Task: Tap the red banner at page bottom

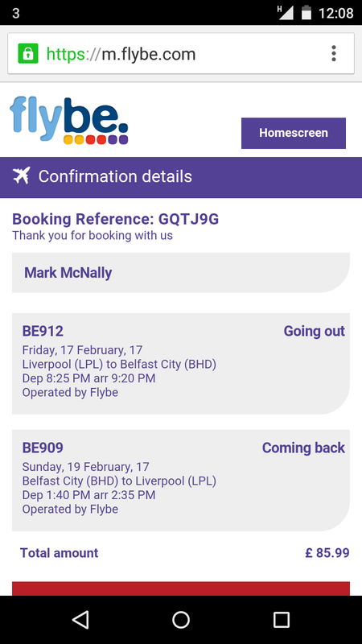Action: pos(181,588)
